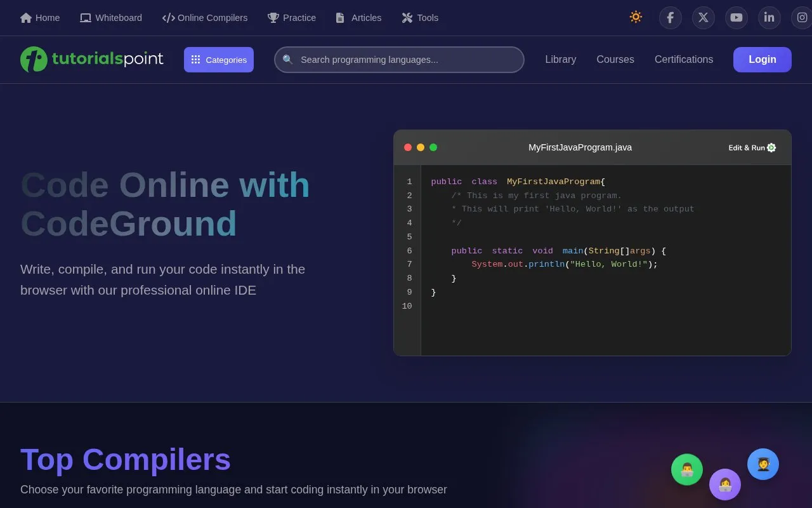
Task: Go to Courses page
Action: tap(615, 59)
